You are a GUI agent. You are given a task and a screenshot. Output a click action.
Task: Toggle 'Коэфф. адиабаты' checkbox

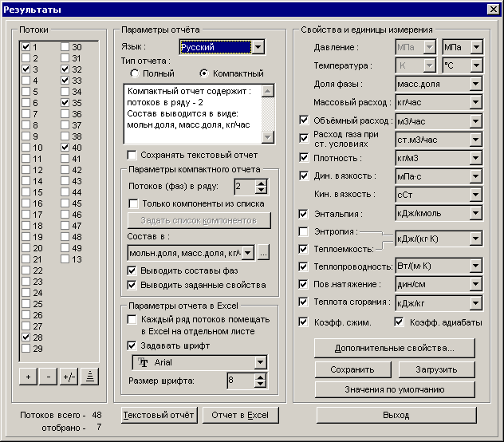pos(399,322)
